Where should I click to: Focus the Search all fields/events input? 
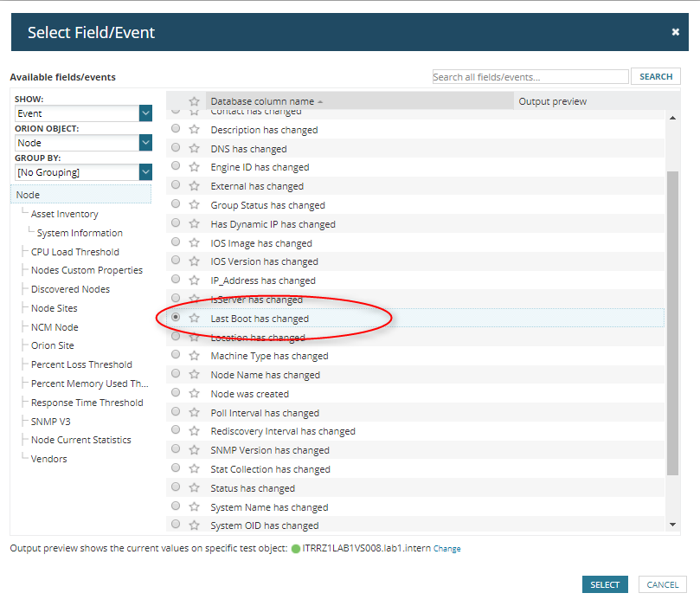(530, 77)
